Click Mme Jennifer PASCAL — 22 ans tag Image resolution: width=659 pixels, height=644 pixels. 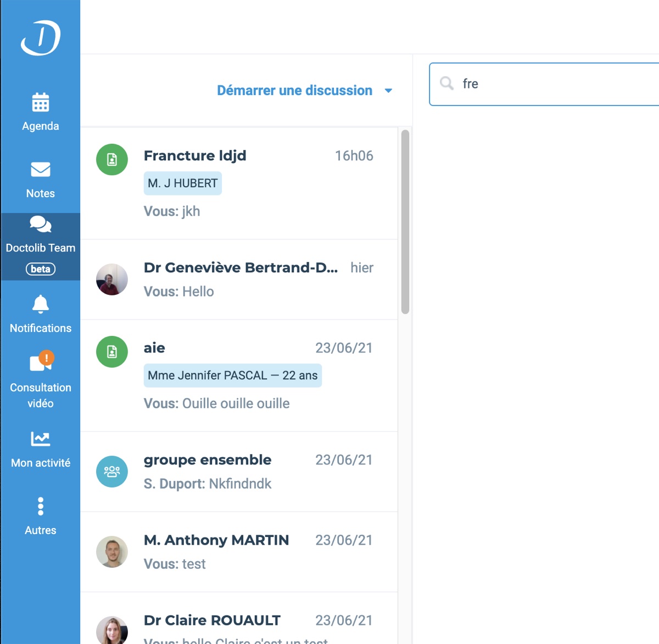233,376
